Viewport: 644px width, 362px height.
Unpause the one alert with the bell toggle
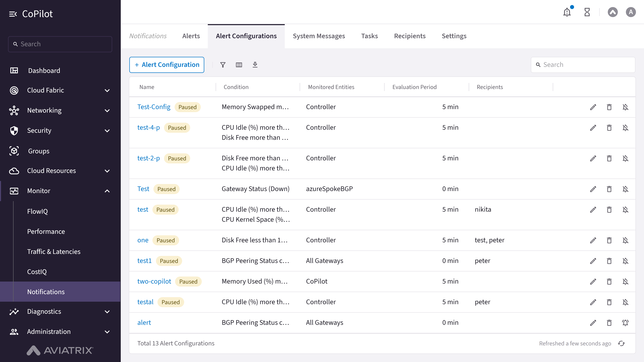(625, 240)
